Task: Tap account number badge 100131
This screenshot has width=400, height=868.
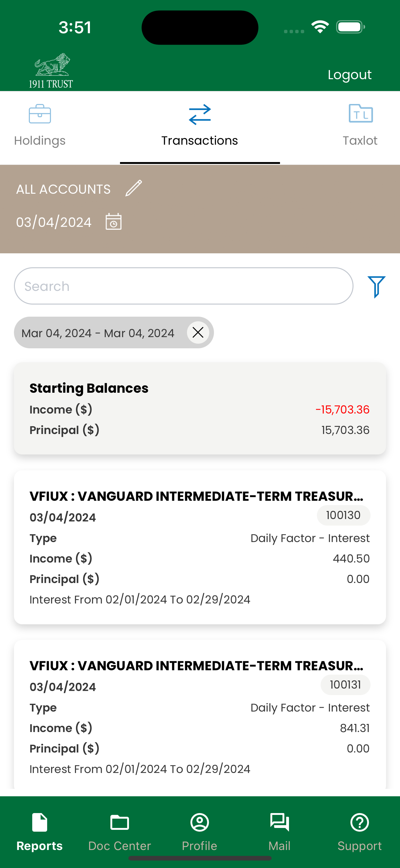Action: (x=345, y=685)
